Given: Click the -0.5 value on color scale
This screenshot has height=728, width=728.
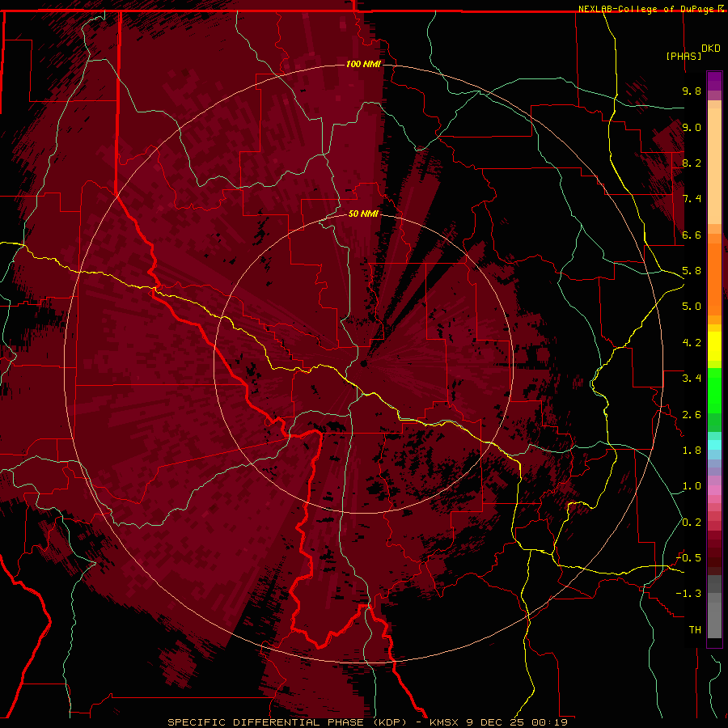Looking at the screenshot, I should [688, 558].
